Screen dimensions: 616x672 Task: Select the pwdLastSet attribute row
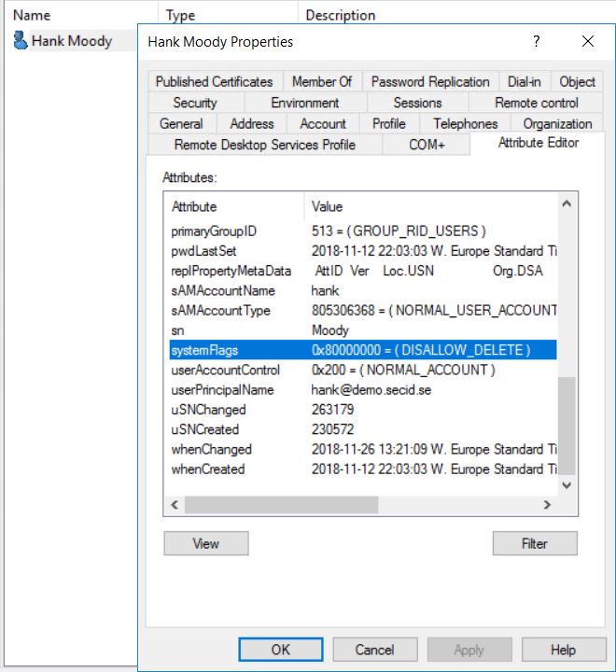(x=363, y=251)
